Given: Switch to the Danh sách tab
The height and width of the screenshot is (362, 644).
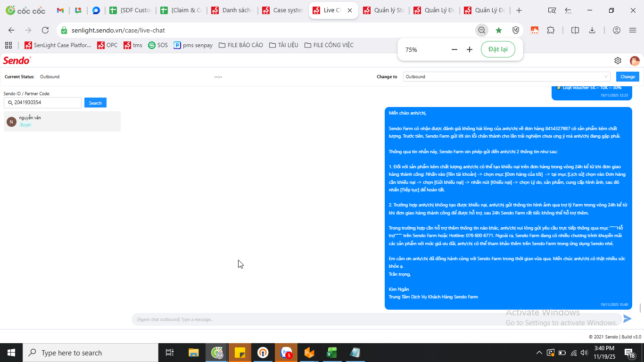Looking at the screenshot, I should point(231,10).
